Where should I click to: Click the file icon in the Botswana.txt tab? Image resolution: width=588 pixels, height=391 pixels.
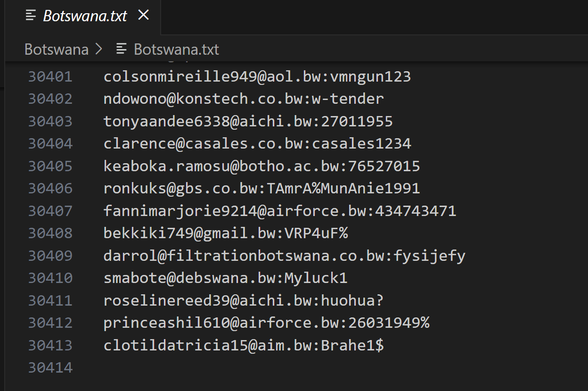coord(31,16)
